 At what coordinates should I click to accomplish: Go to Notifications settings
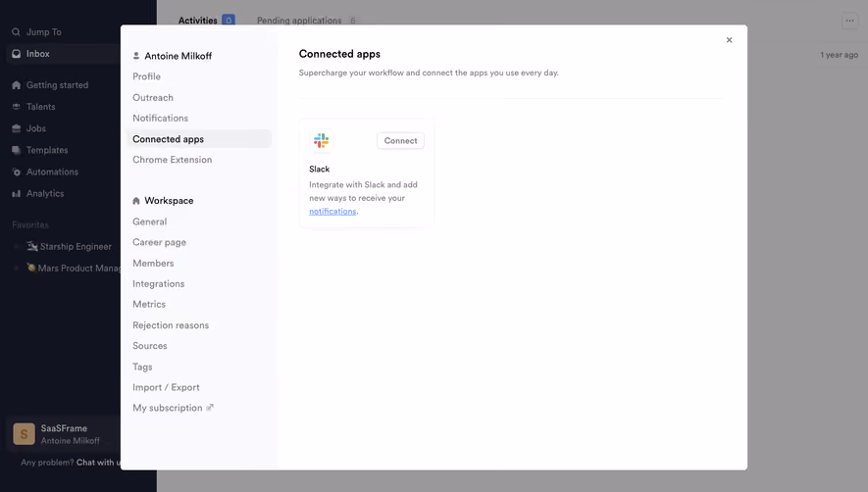[x=161, y=118]
